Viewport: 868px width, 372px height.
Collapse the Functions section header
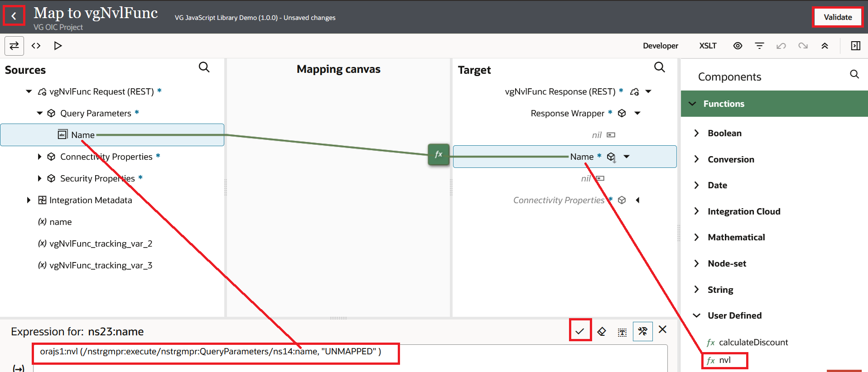click(x=692, y=104)
